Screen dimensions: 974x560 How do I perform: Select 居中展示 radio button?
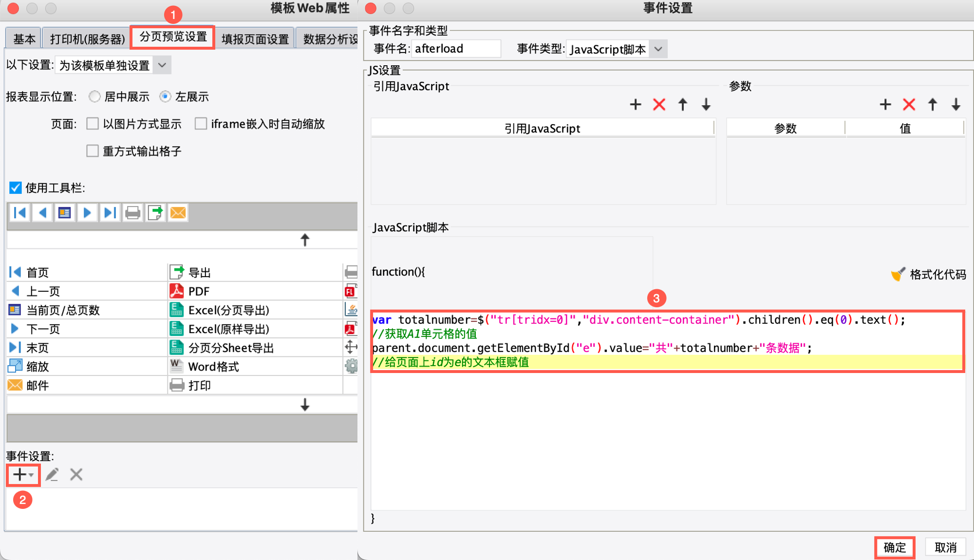point(94,96)
